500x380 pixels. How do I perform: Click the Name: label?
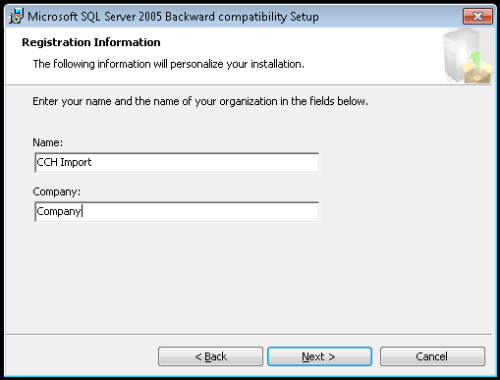(47, 143)
